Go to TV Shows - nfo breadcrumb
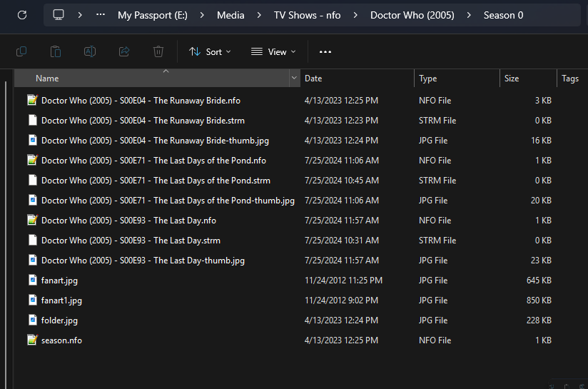Image resolution: width=588 pixels, height=389 pixels. 307,15
